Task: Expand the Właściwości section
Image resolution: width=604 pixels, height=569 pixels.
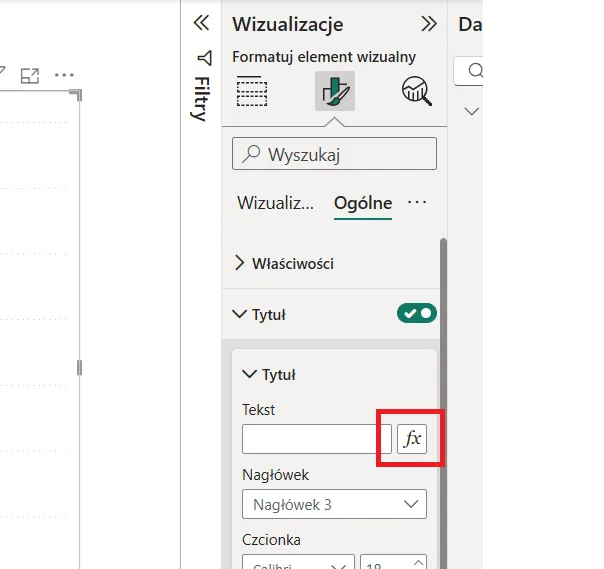Action: pos(240,264)
